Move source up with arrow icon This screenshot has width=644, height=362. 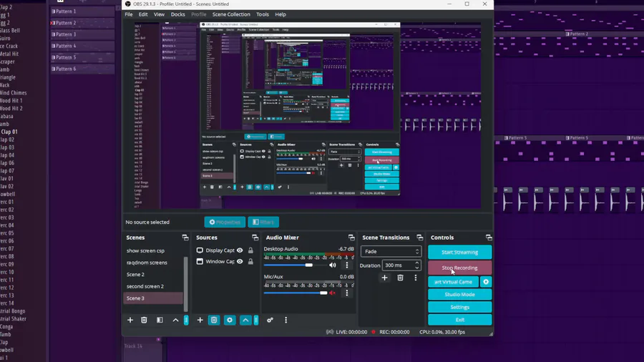pos(245,320)
